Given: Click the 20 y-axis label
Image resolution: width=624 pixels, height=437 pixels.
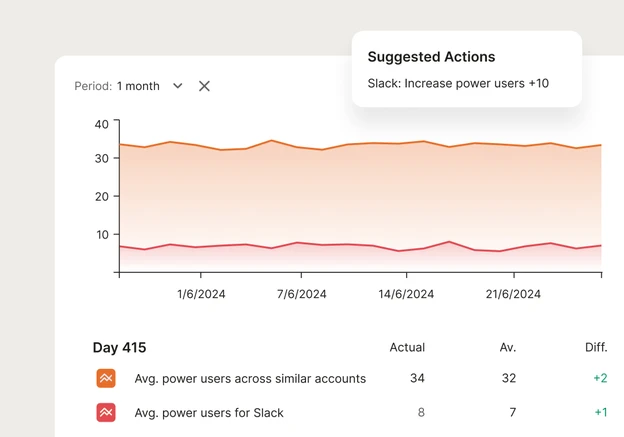Looking at the screenshot, I should pyautogui.click(x=101, y=197).
